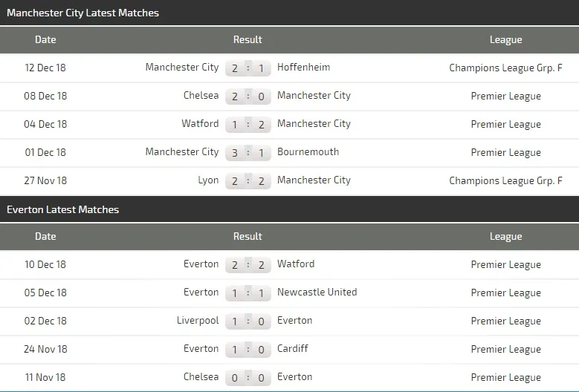Click the Chelsea vs Manchester City 2:0 score

coord(248,97)
